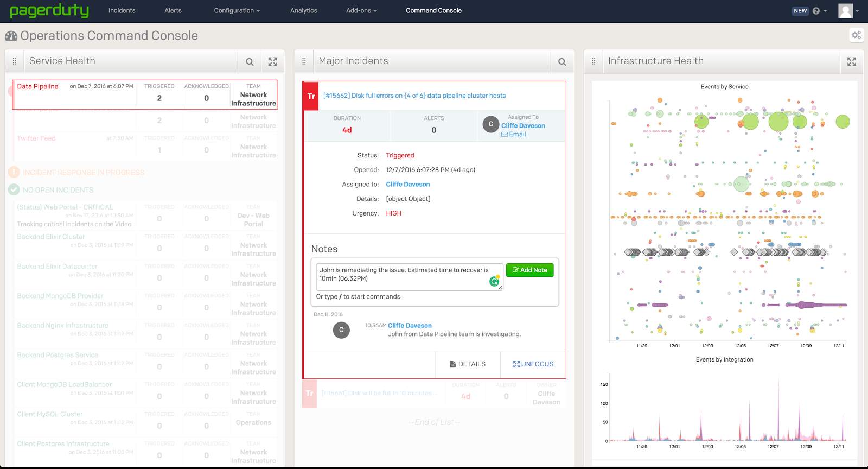Click the PagerDuty logo
Screen dimensions: 868x469
49,10
